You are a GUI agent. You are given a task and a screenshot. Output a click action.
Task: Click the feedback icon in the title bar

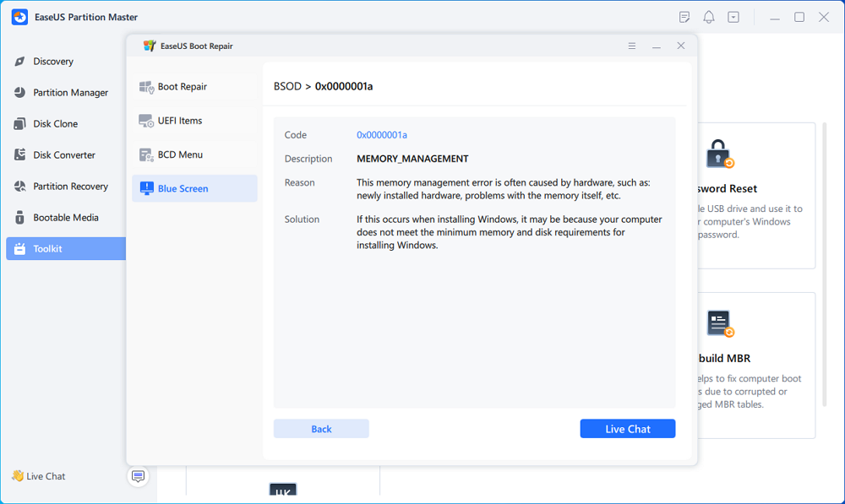tap(684, 16)
